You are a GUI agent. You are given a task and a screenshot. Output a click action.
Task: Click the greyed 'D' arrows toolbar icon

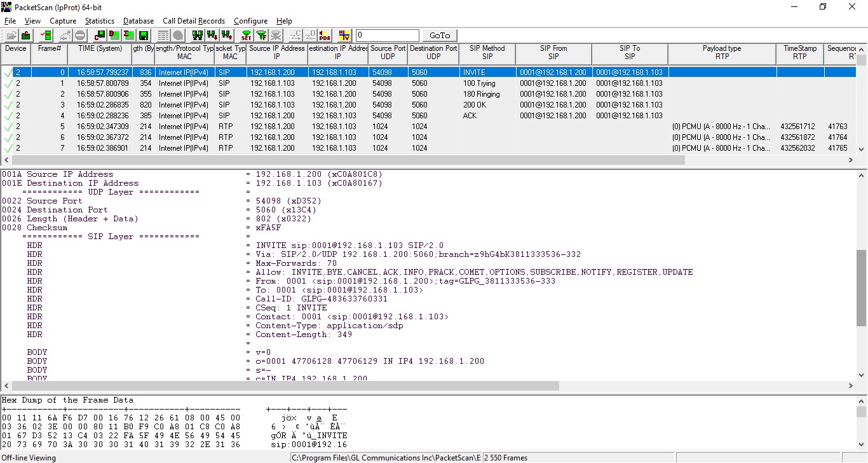[310, 36]
